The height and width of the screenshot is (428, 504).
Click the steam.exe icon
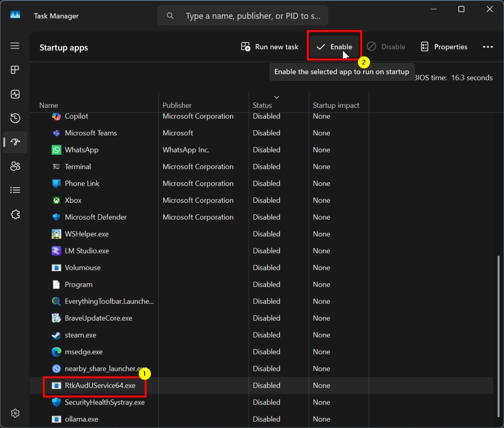tap(56, 335)
